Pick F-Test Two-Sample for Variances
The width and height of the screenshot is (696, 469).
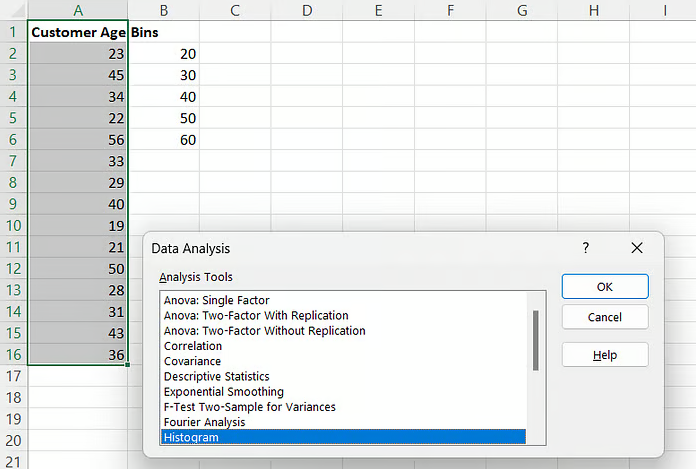[x=249, y=407]
